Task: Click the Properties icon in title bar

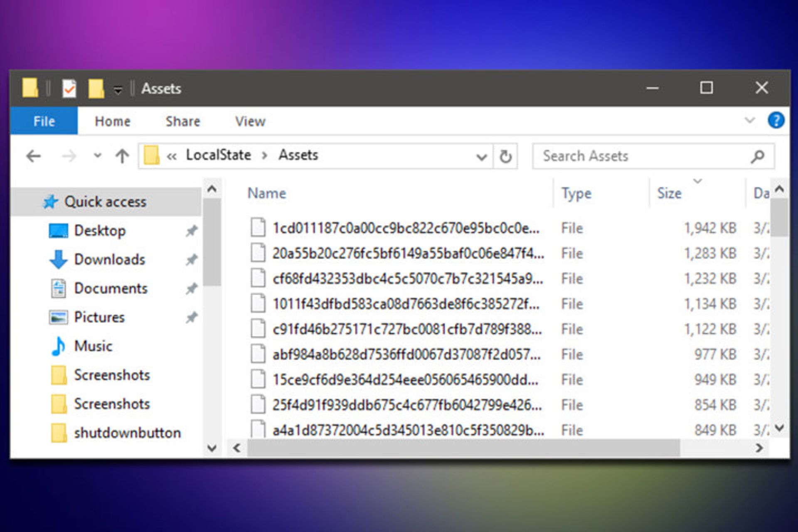Action: (69, 88)
